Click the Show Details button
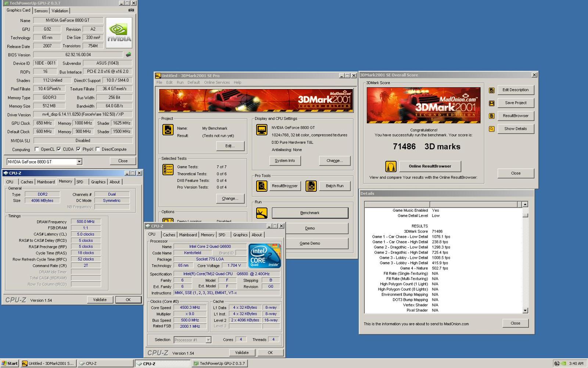 516,129
